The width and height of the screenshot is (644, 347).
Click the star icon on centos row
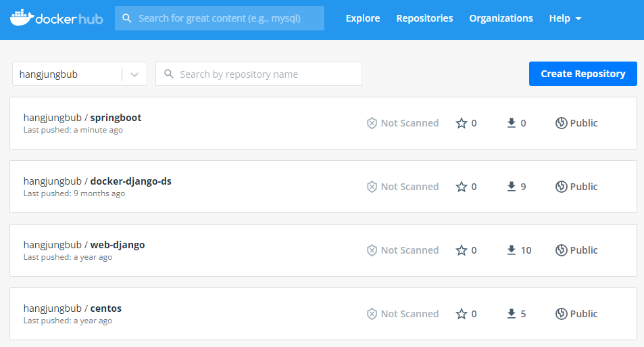pos(462,314)
